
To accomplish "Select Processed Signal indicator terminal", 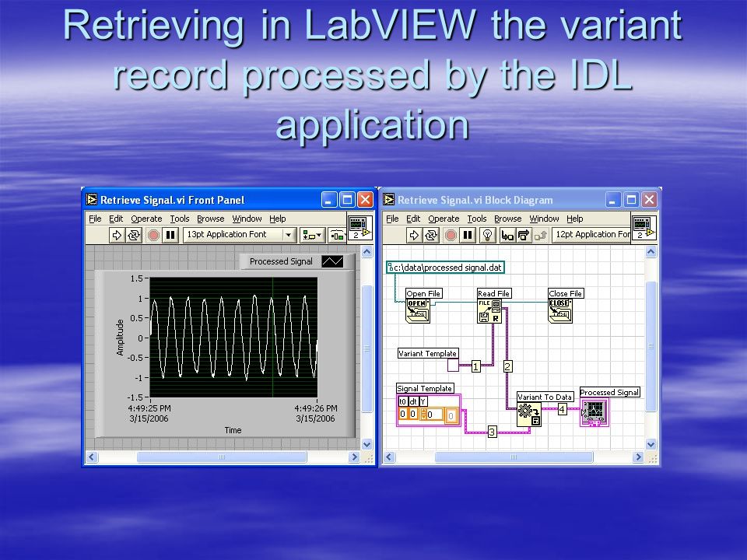I will tap(594, 412).
